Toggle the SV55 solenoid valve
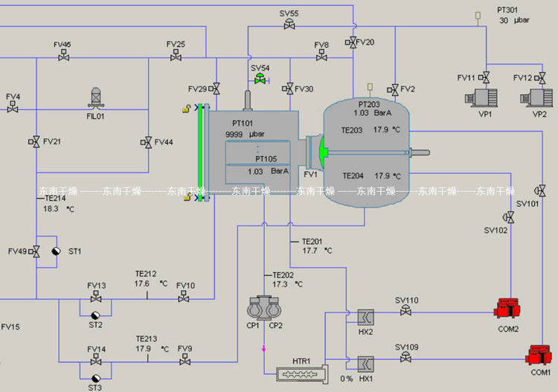Screen dimensions: 558x392 (x=289, y=25)
